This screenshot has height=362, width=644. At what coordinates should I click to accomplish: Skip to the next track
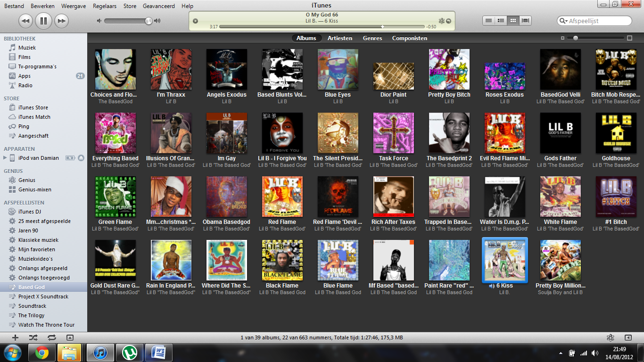tap(61, 21)
